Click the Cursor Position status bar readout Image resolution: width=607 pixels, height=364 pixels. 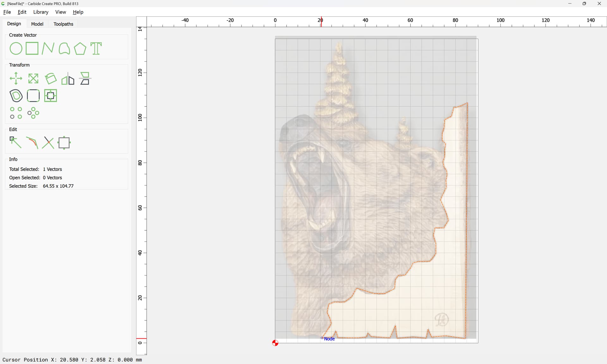point(72,360)
